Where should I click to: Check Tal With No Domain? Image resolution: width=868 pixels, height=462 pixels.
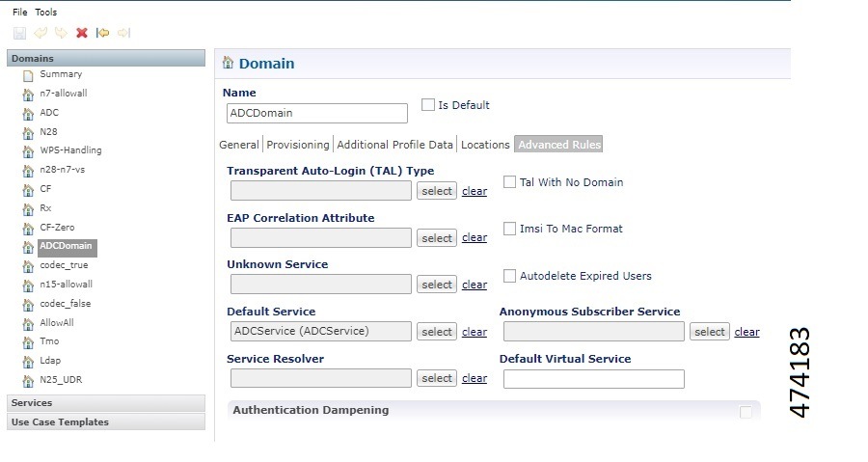(509, 182)
